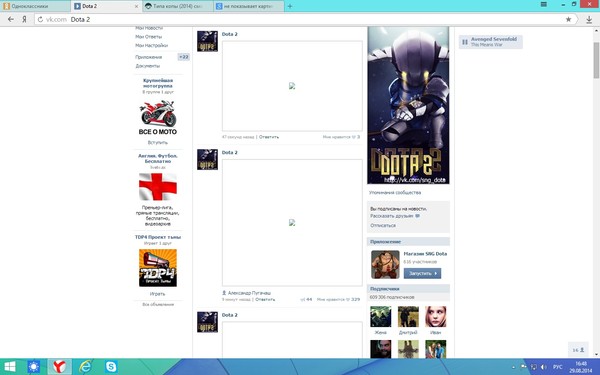
Task: Click Отписаться to unsubscribe from community
Action: [383, 225]
